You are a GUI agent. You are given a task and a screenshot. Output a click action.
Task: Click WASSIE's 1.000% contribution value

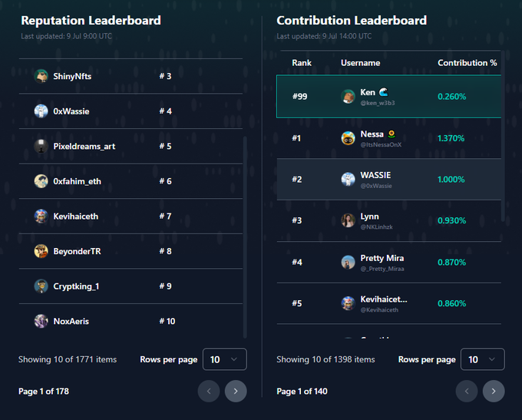[x=451, y=179]
